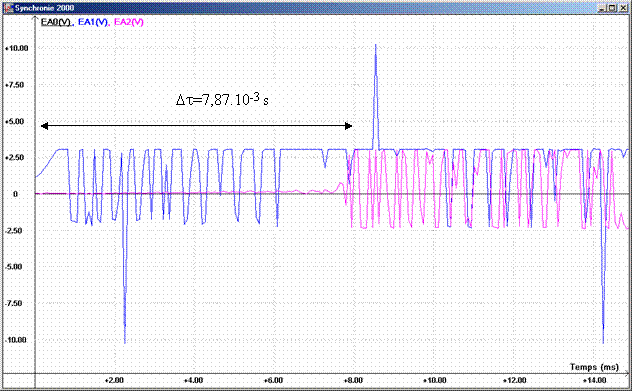Click the Synchronie 2000 window icon

coord(9,8)
